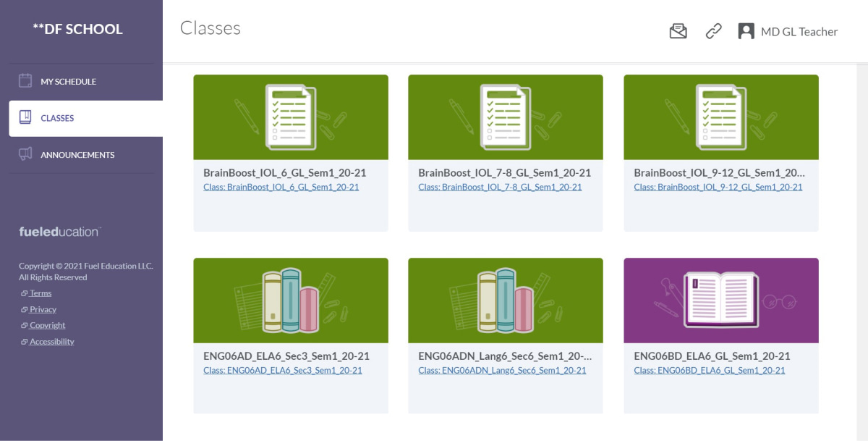Click the chain link icon in header
The height and width of the screenshot is (441, 868).
pos(713,31)
